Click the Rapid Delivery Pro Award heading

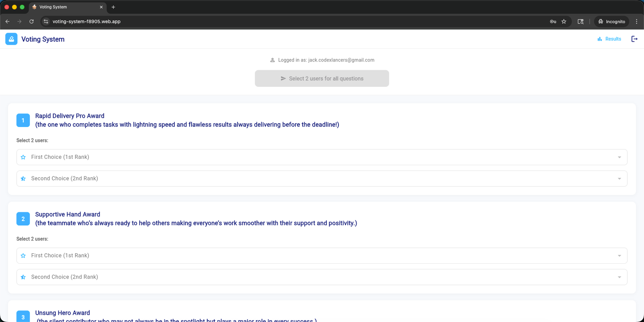(x=70, y=116)
